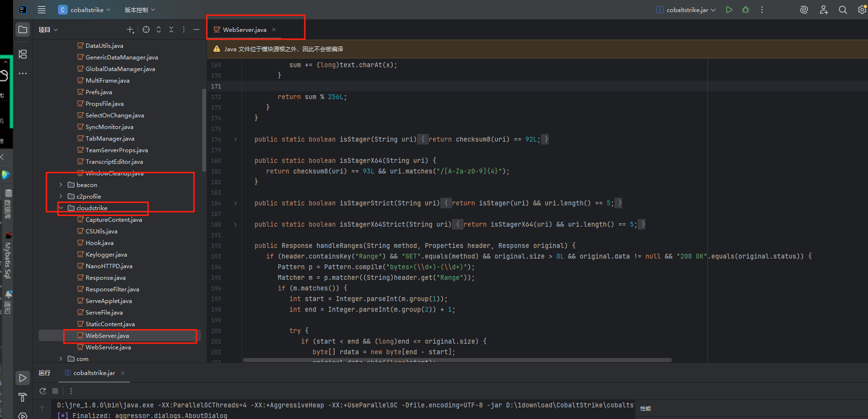Screen dimensions: 868x419
Task: Open the cobaltstrike project dropdown
Action: 85,10
